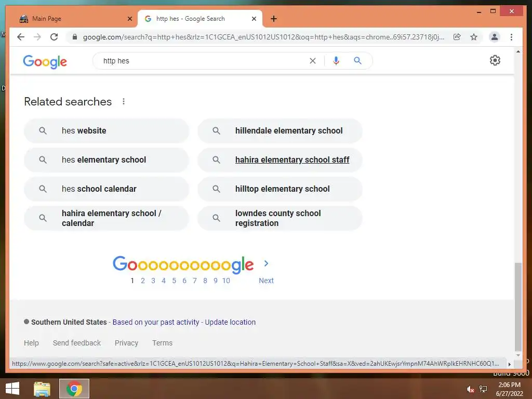Click the address bar URL

pos(263,37)
